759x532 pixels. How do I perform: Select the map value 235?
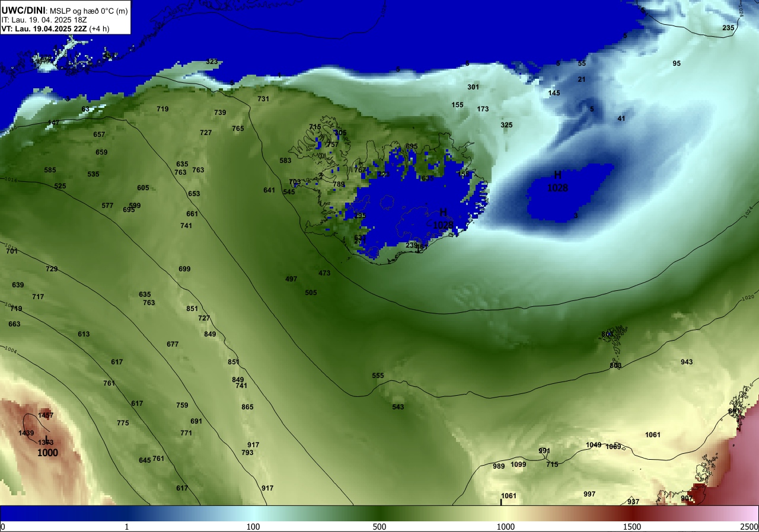click(x=728, y=28)
